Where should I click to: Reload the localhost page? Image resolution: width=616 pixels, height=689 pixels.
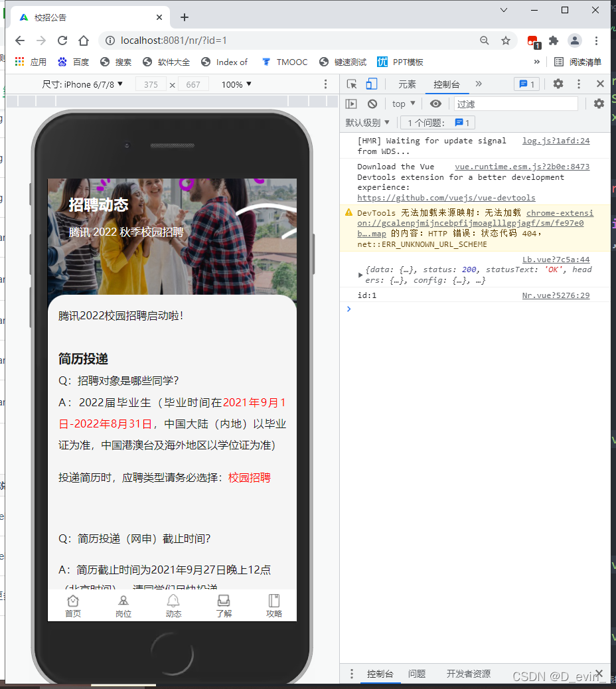[62, 41]
